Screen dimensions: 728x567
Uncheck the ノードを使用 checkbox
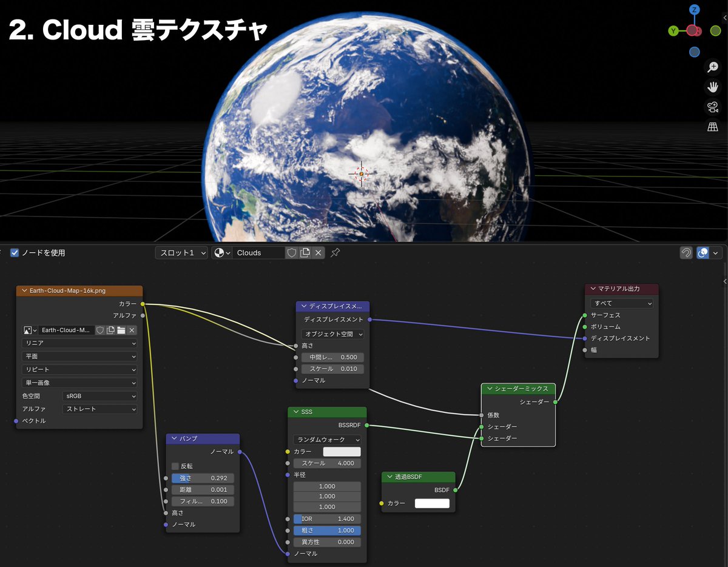click(15, 253)
